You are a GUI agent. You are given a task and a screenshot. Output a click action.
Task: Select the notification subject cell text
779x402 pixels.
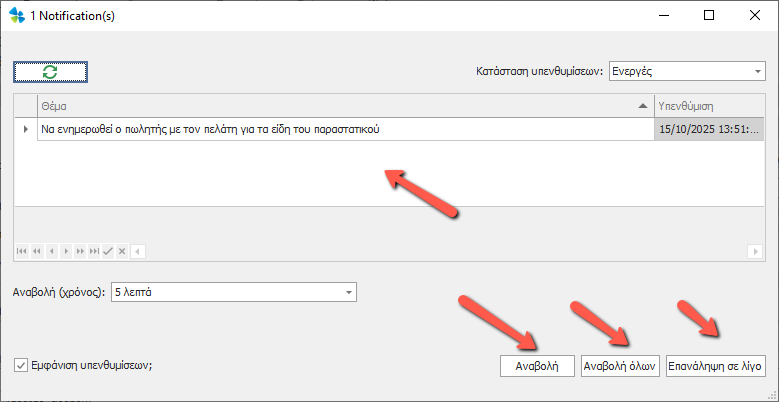[210, 130]
